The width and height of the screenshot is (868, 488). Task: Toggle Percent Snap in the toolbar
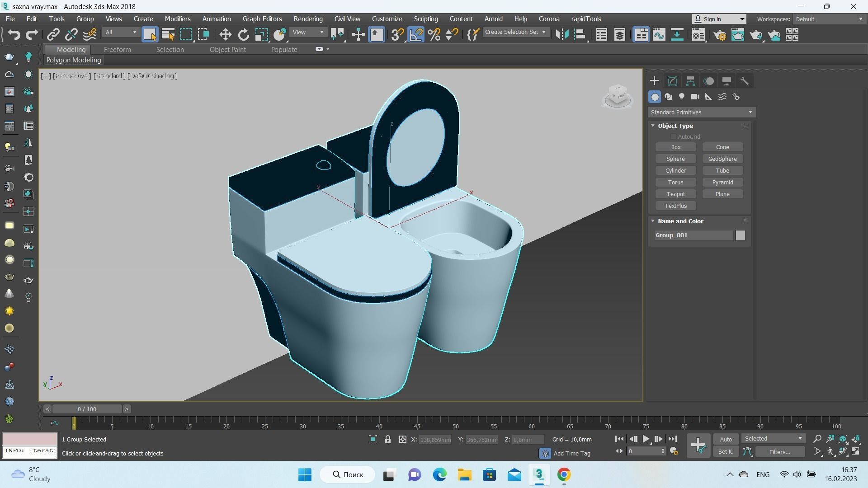pos(434,35)
